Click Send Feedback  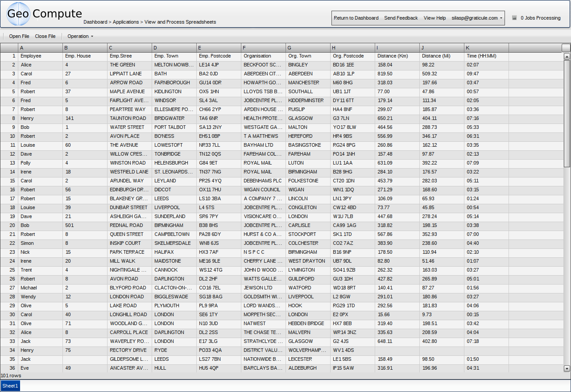coord(401,18)
